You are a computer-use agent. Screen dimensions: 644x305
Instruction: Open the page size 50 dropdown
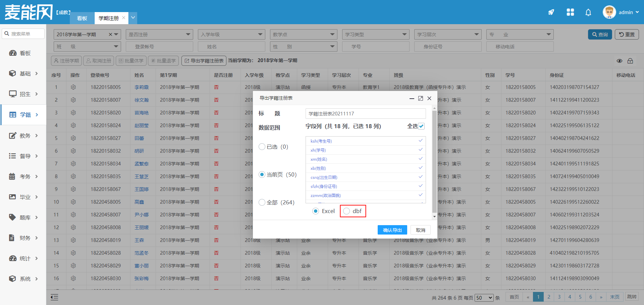484,298
